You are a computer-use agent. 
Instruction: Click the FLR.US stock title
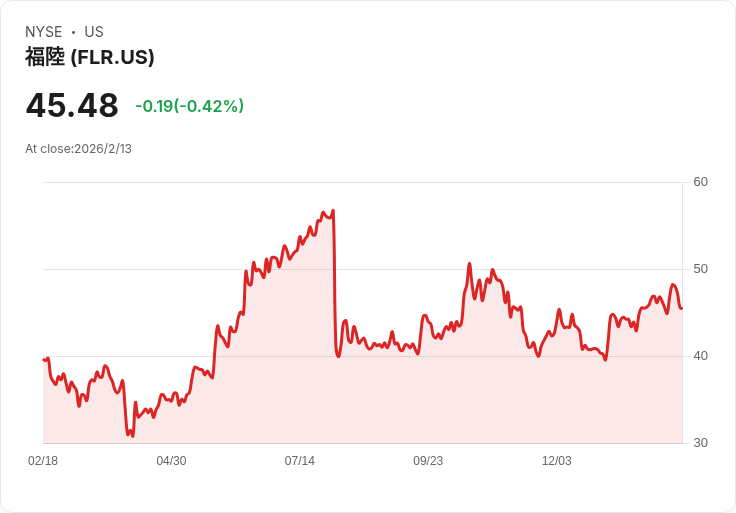(90, 57)
